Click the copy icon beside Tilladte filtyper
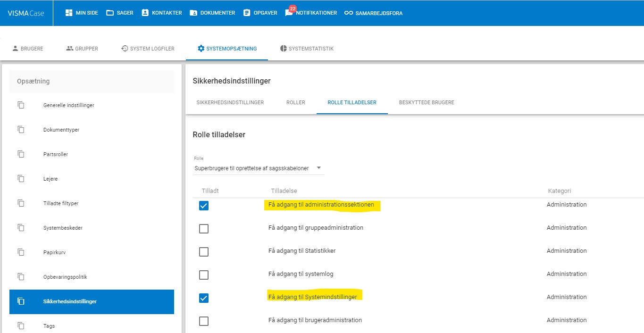Viewport: 644px width, 333px height. pyautogui.click(x=21, y=203)
